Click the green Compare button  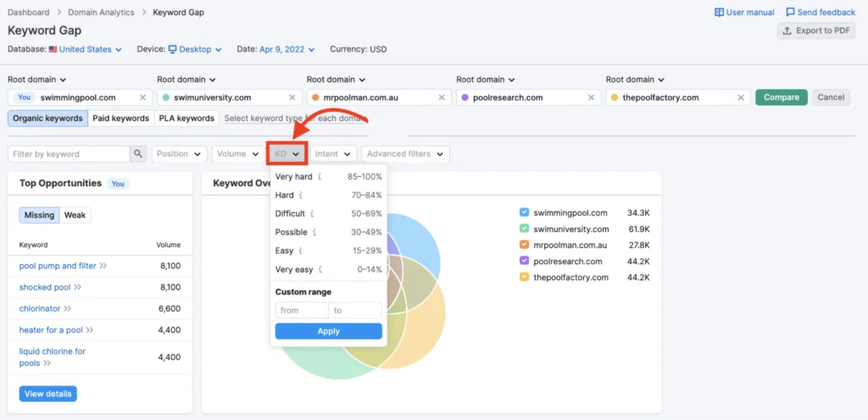(x=781, y=97)
